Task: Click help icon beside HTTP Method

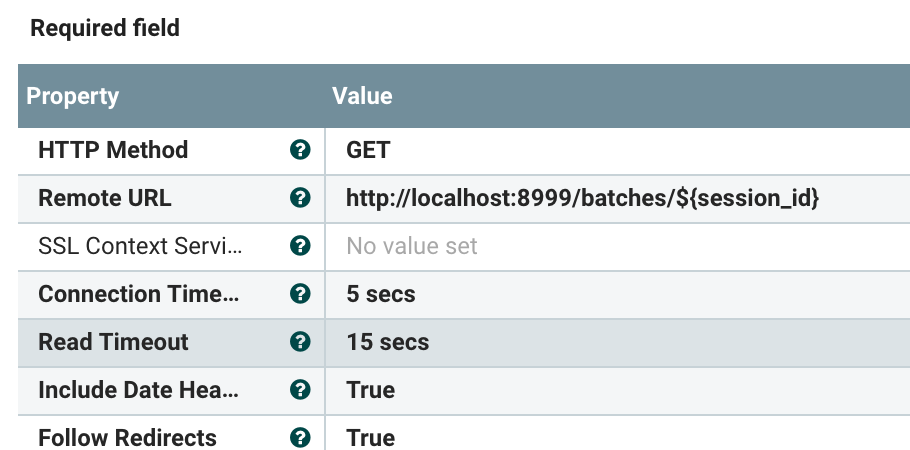Action: [x=299, y=150]
